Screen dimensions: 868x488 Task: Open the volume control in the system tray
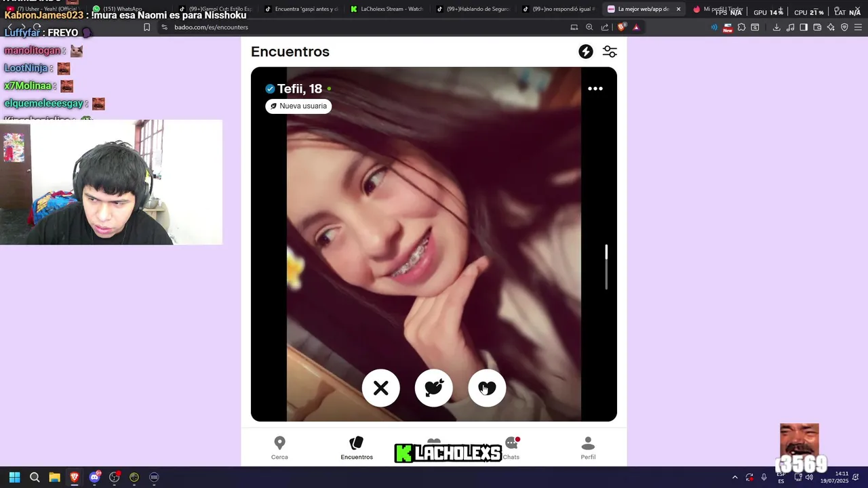click(x=809, y=477)
